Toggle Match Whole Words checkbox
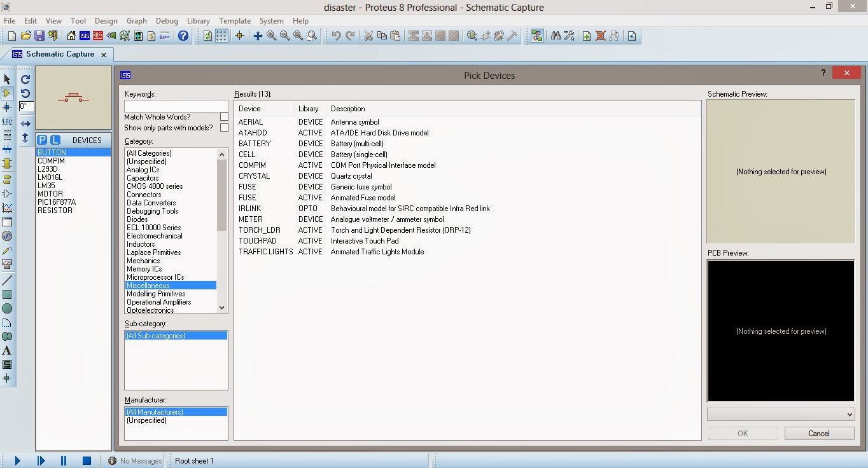Viewport: 868px width, 468px height. tap(224, 117)
